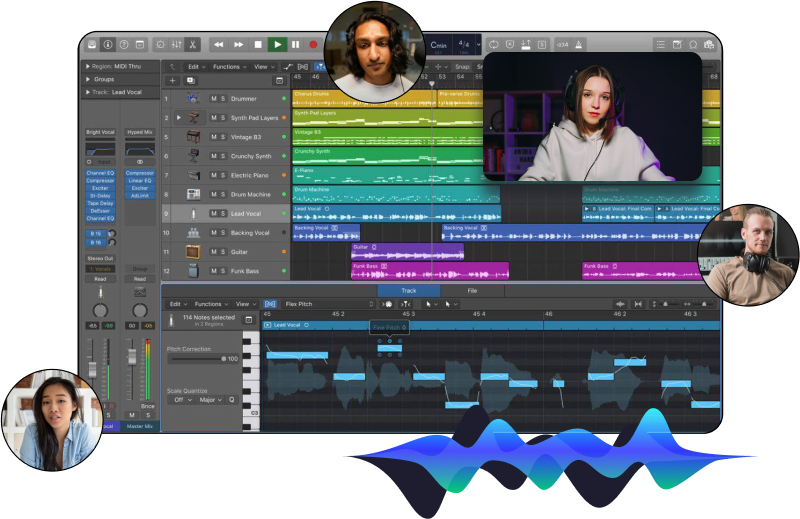Expand the Synth Pad Layers track stack
The height and width of the screenshot is (519, 800).
[x=178, y=117]
